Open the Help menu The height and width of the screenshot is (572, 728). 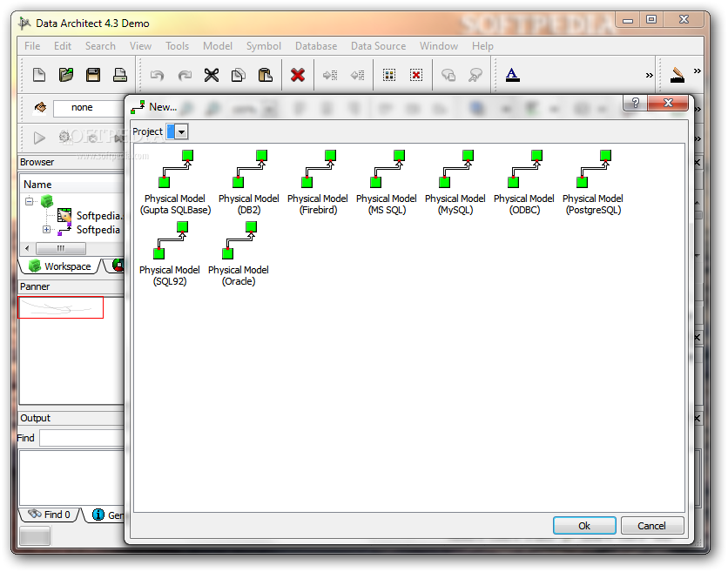click(x=482, y=46)
